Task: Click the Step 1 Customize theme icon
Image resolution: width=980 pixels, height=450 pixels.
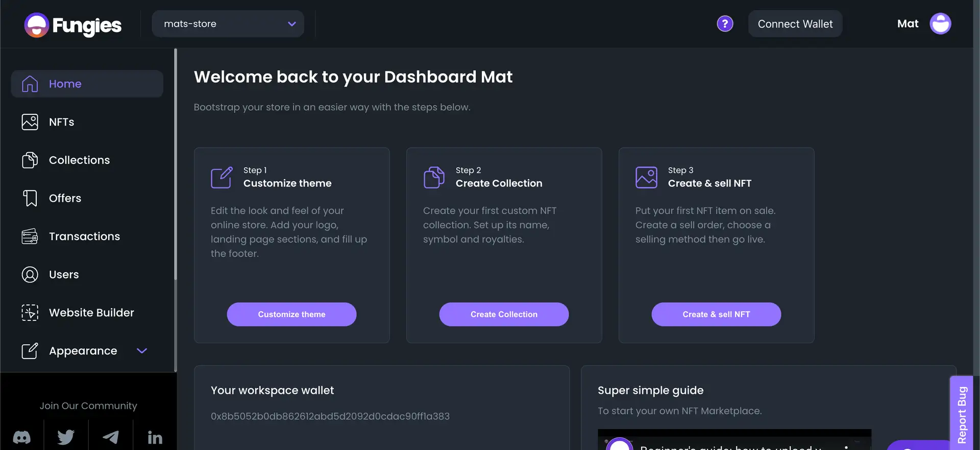Action: 222,177
